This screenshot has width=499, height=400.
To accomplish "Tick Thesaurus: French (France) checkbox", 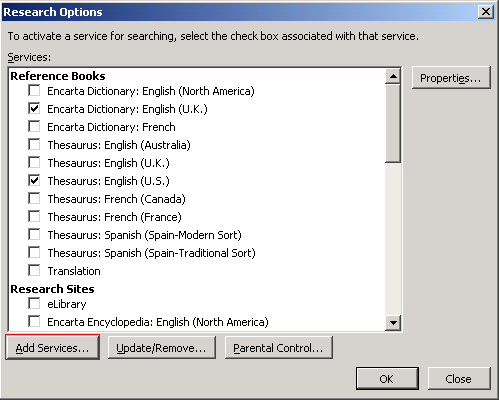I will point(34,217).
